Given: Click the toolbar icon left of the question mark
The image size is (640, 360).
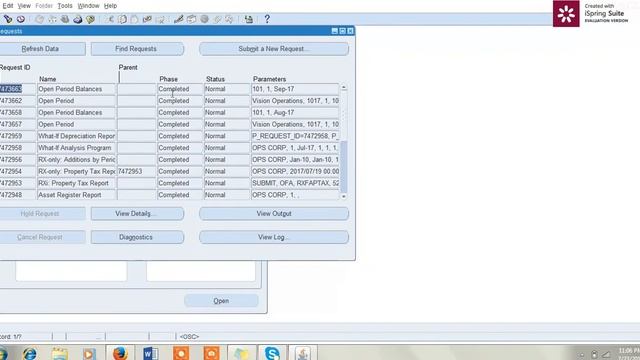Looking at the screenshot, I should (x=249, y=19).
